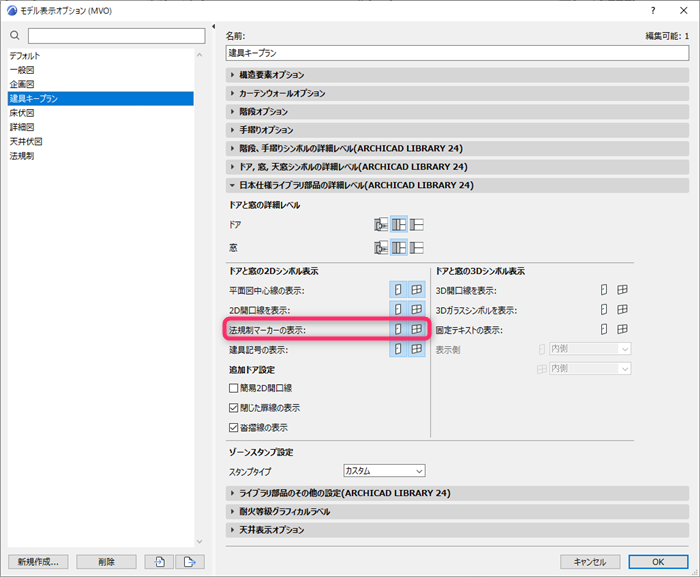Expand カーテンウォールオプション section
Image resolution: width=700 pixels, height=577 pixels.
click(457, 93)
